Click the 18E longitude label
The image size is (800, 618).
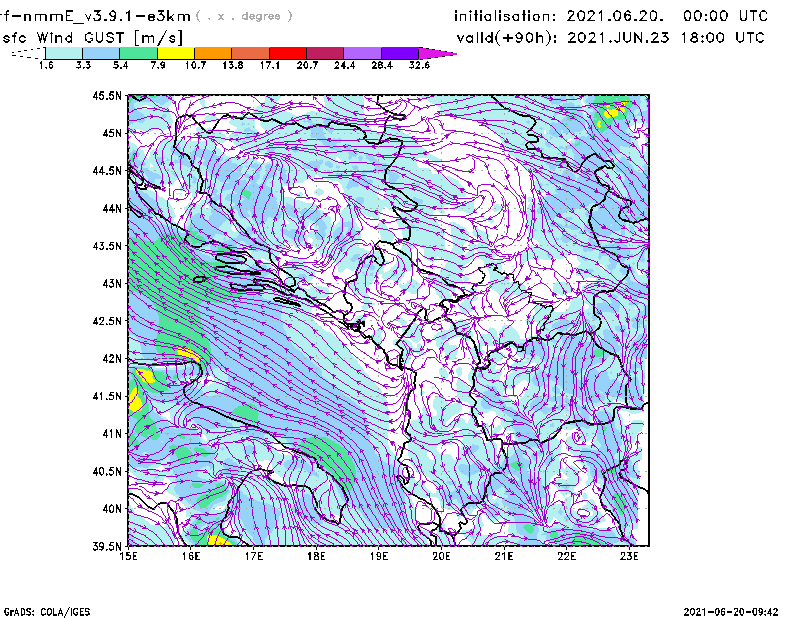[316, 556]
